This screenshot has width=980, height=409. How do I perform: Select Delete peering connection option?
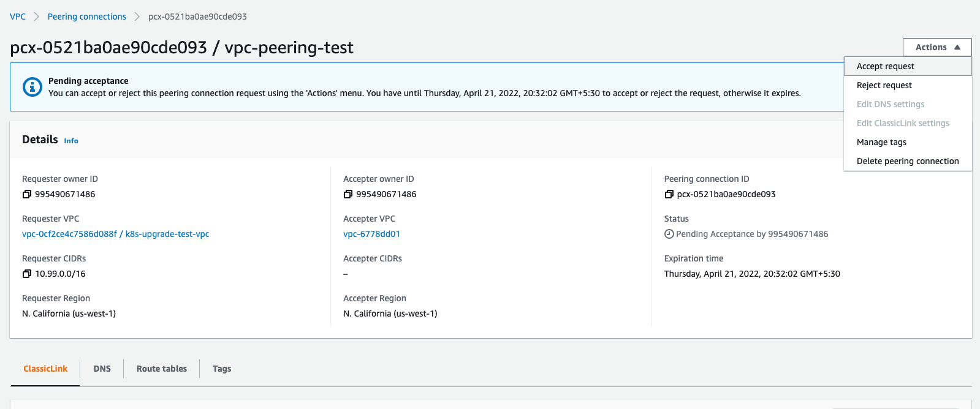(907, 161)
